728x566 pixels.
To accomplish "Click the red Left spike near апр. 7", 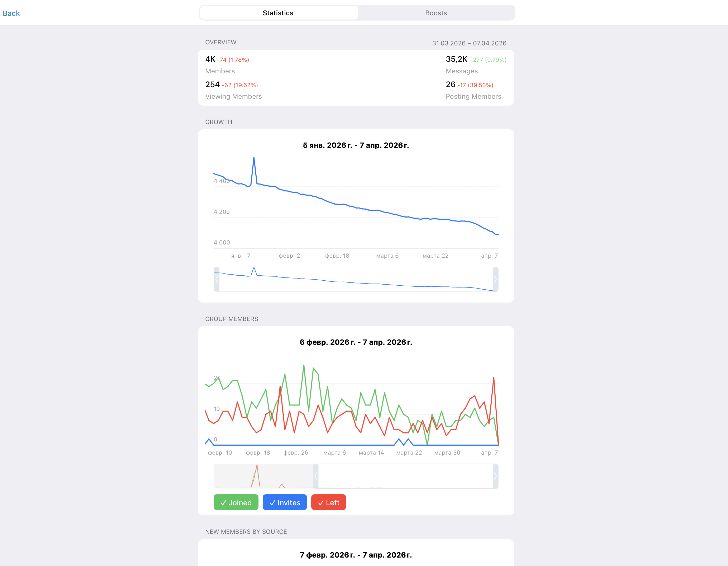I will (x=493, y=378).
